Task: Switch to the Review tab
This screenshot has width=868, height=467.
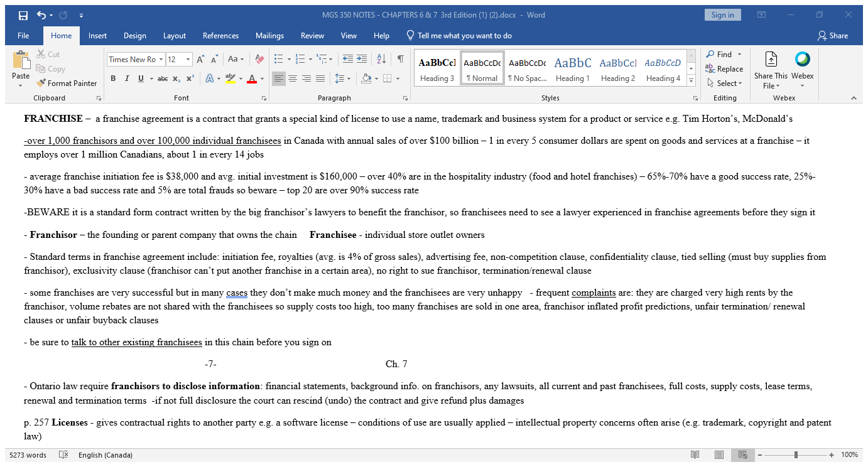Action: click(312, 36)
